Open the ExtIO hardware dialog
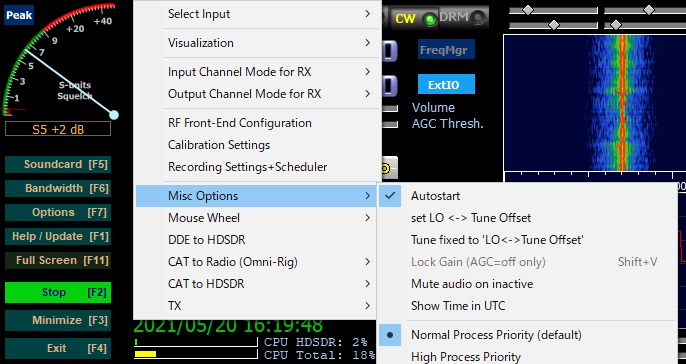 pos(446,84)
